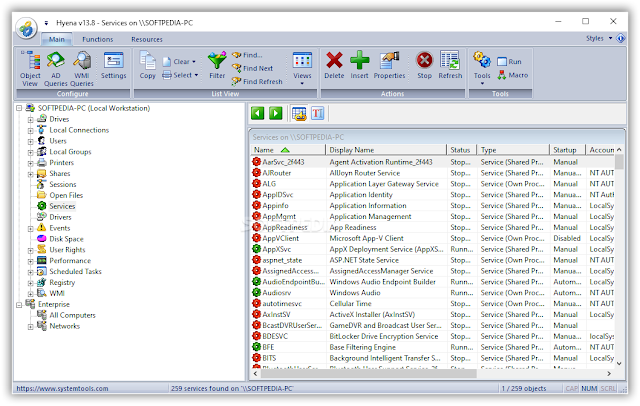The height and width of the screenshot is (406, 640).
Task: Select Disk Space in the tree
Action: 66,239
